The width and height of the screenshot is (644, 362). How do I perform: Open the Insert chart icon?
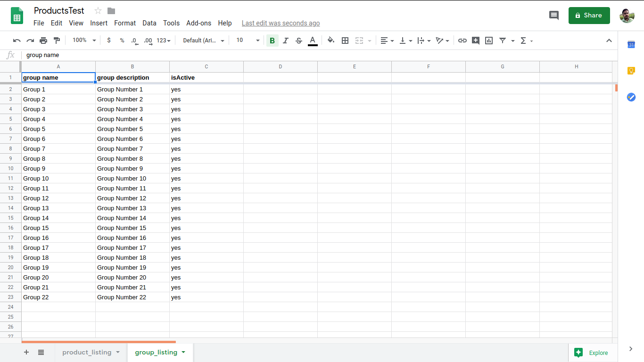click(x=489, y=41)
